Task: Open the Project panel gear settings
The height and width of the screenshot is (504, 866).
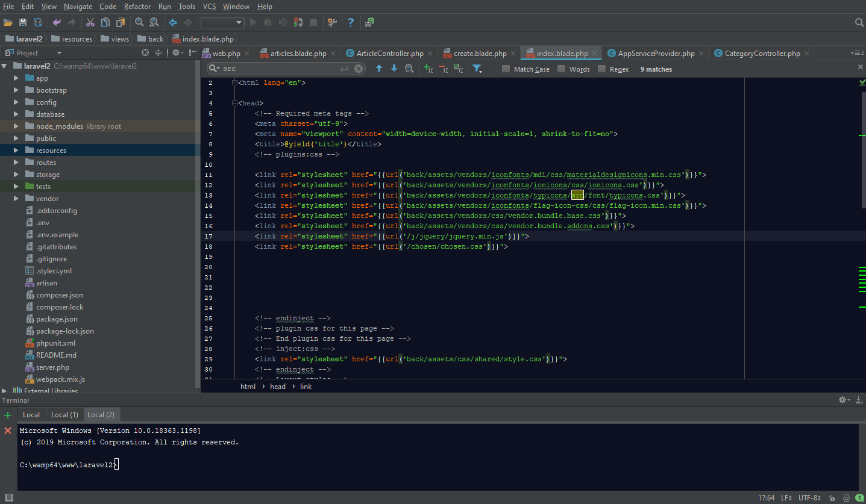Action: (x=177, y=53)
